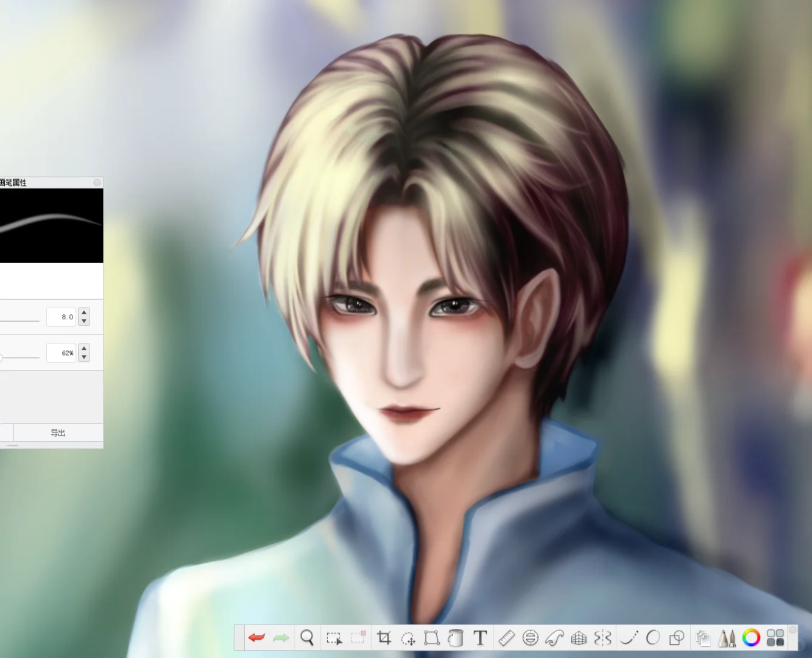Viewport: 812px width, 658px height.
Task: Close the floating toolbar
Action: pos(793,630)
